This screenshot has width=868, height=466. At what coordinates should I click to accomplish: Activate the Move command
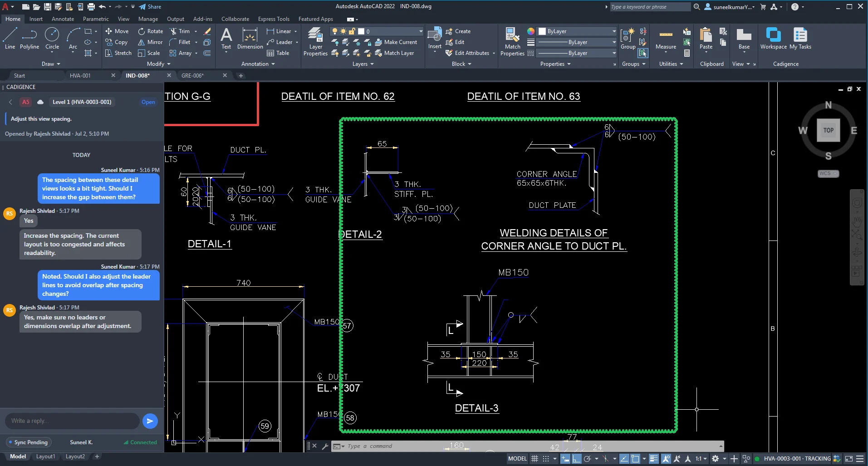point(117,31)
